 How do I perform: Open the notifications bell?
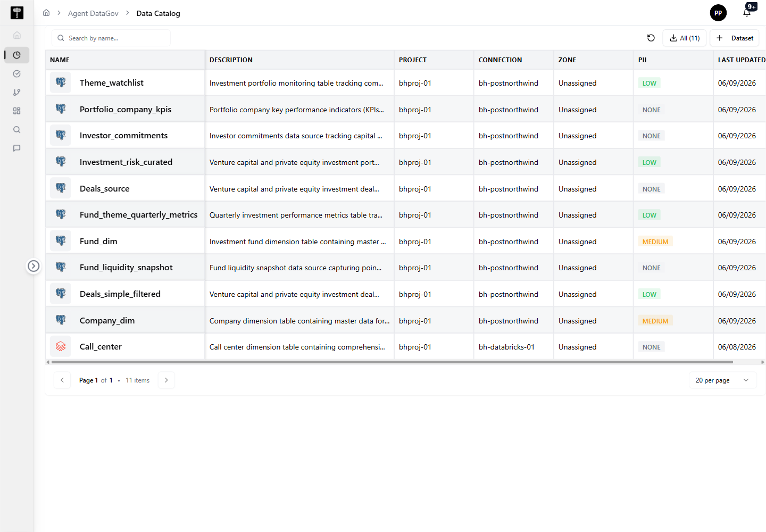click(x=747, y=13)
